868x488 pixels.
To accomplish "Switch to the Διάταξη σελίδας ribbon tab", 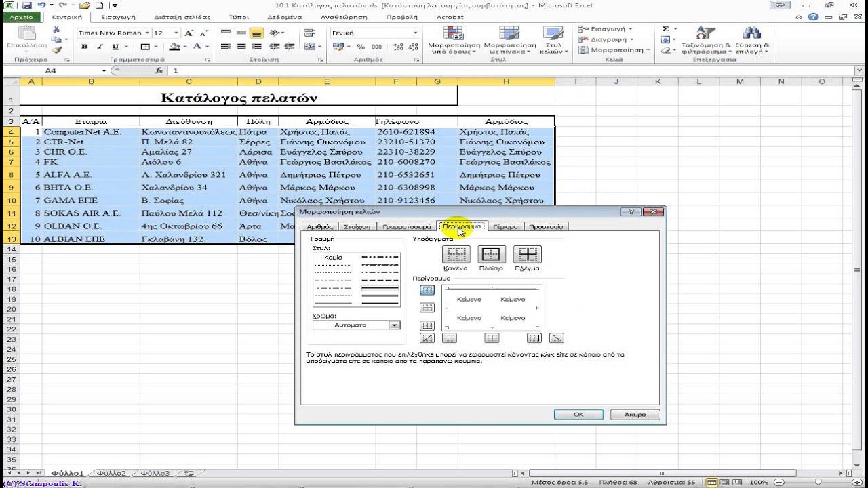I will pos(182,17).
